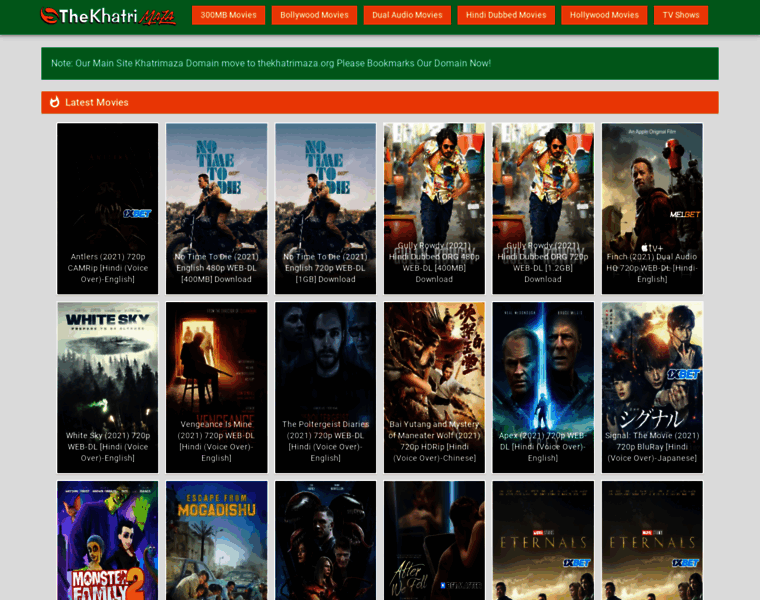This screenshot has height=600, width=760.
Task: Open the Escape From Mogadishu poster
Action: pyautogui.click(x=216, y=540)
